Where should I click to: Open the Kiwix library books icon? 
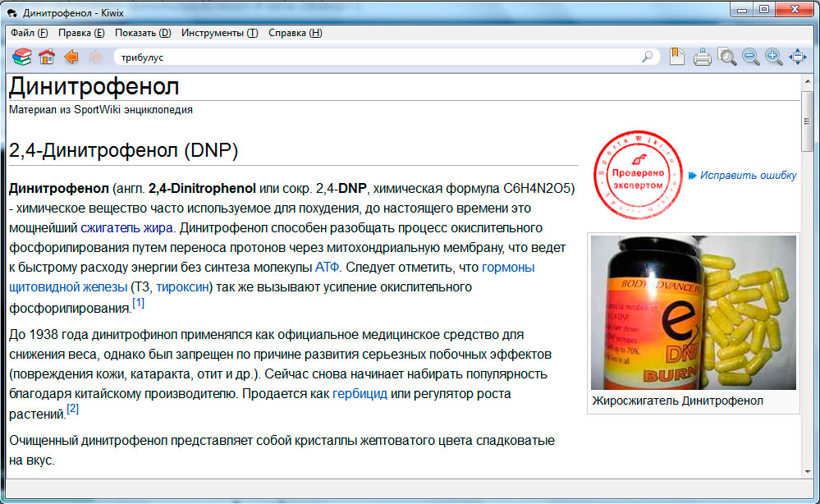pos(21,57)
